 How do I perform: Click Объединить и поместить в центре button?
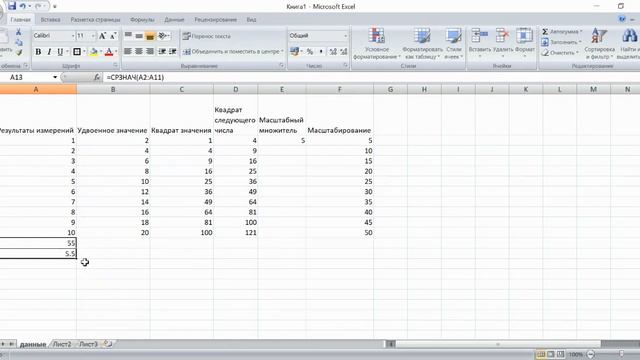tap(233, 51)
